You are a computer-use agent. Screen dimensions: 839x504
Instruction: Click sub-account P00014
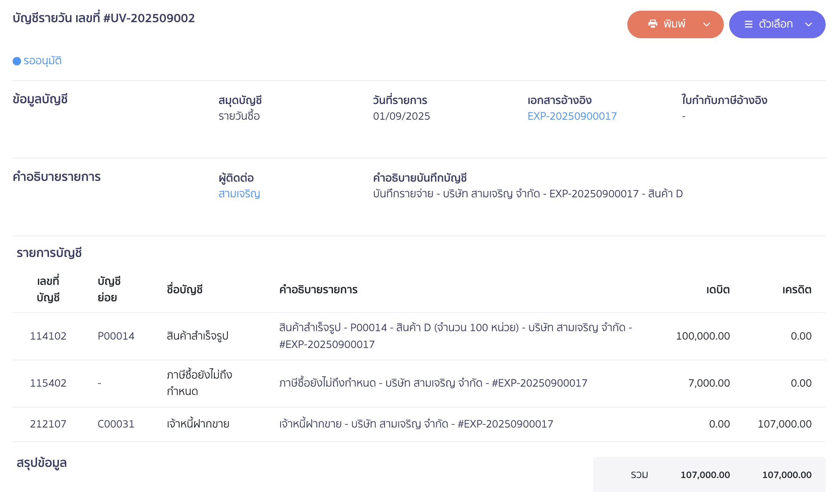[x=116, y=336]
